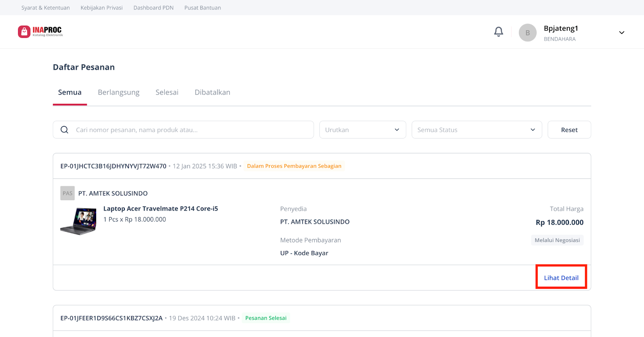
Task: Open Kebijakan Privasi link
Action: pos(101,8)
